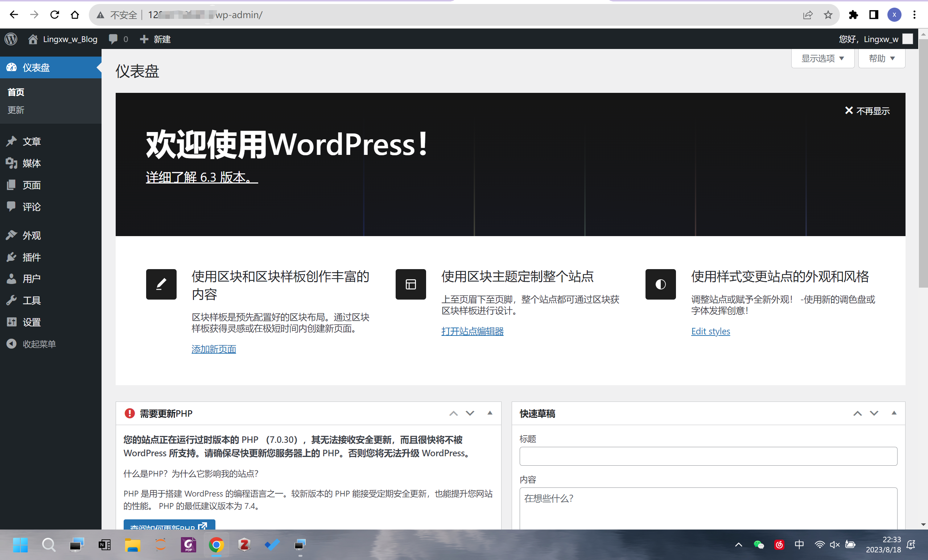
Task: Open Windows Start menu
Action: click(20, 544)
